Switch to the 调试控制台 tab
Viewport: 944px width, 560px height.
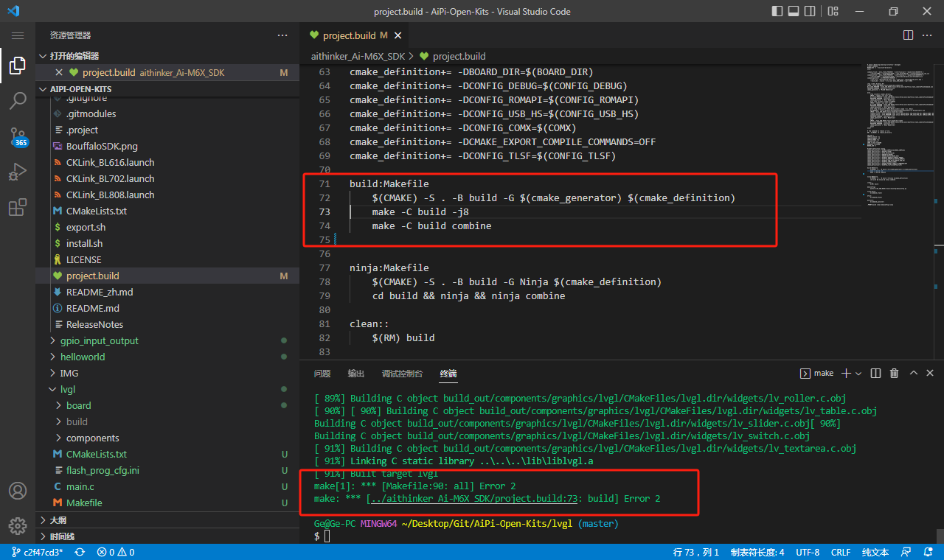[x=402, y=374]
